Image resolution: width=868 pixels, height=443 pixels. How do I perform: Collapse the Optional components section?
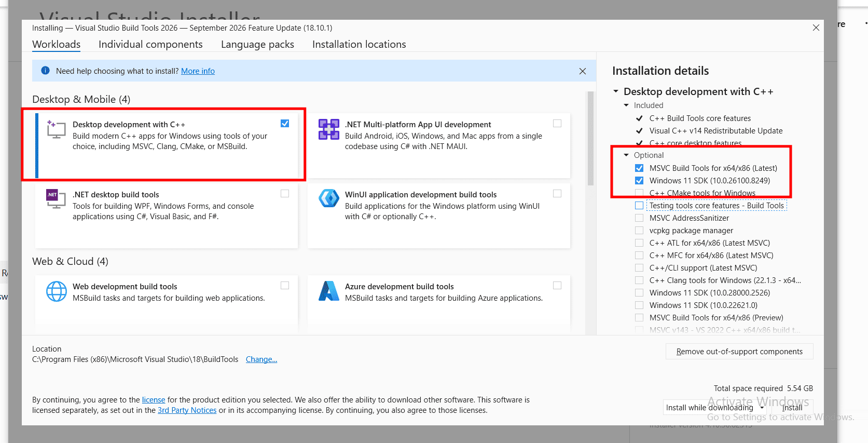(x=626, y=155)
